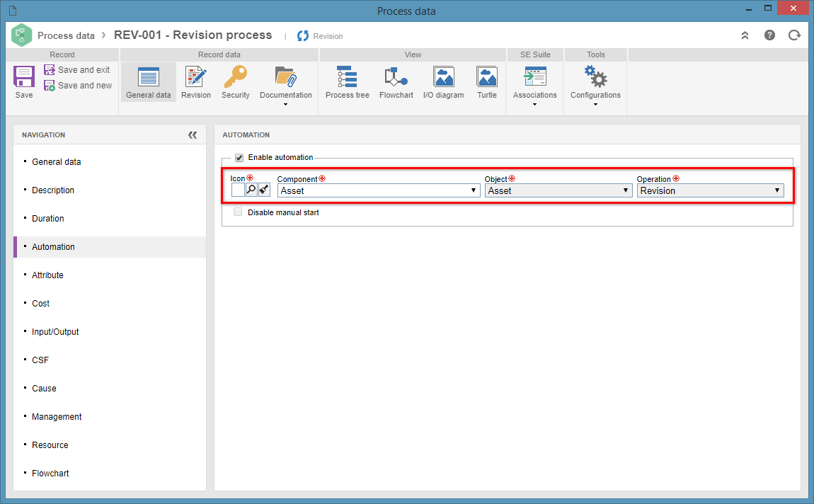The height and width of the screenshot is (504, 814).
Task: Open the Operation dropdown
Action: click(710, 190)
